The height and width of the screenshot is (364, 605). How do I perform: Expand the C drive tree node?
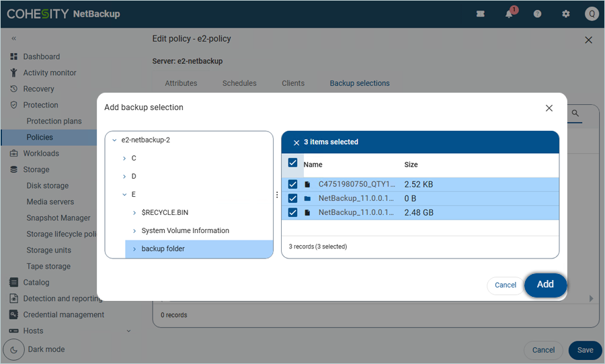click(x=124, y=158)
